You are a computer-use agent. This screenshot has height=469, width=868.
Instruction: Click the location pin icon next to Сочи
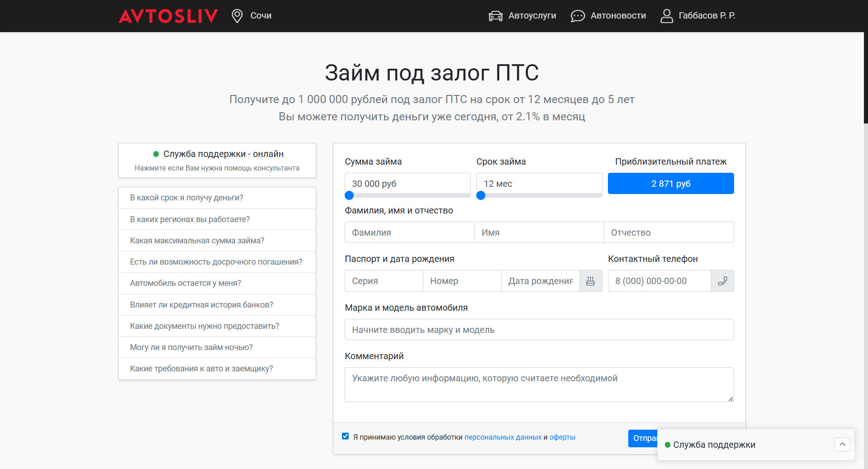[x=236, y=15]
